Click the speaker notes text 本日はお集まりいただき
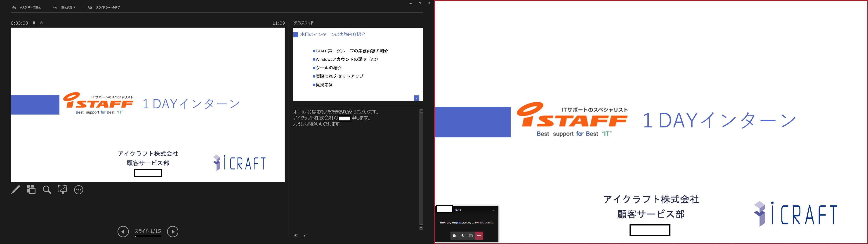 click(x=336, y=112)
